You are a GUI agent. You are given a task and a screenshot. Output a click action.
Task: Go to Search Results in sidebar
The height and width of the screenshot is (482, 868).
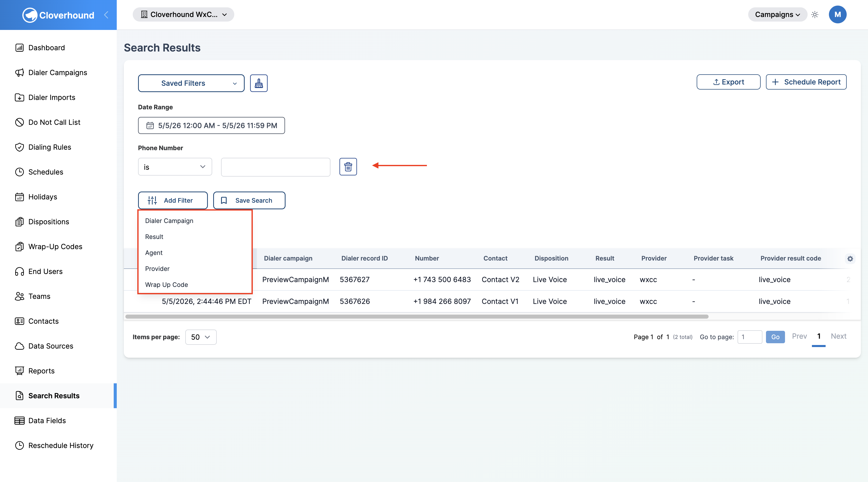[58, 396]
